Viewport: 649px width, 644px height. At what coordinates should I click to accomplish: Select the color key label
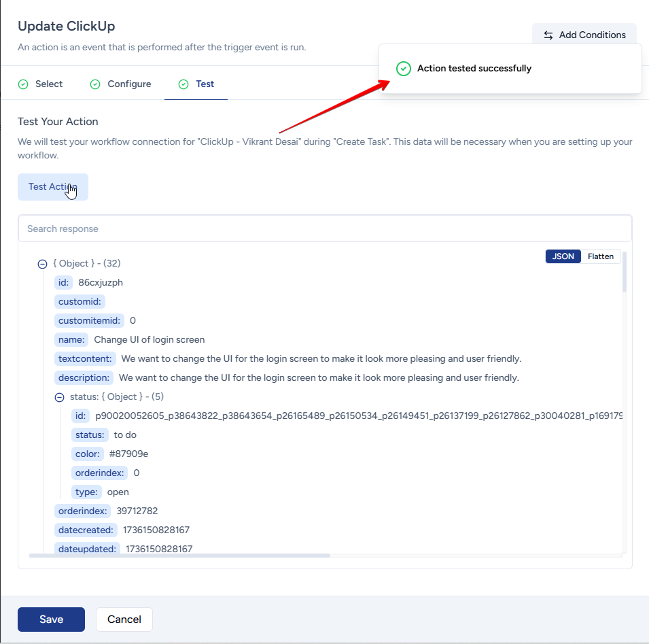point(88,454)
